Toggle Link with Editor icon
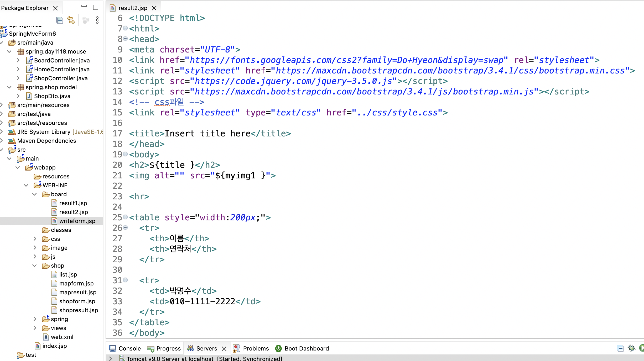This screenshot has width=644, height=361. click(x=71, y=20)
